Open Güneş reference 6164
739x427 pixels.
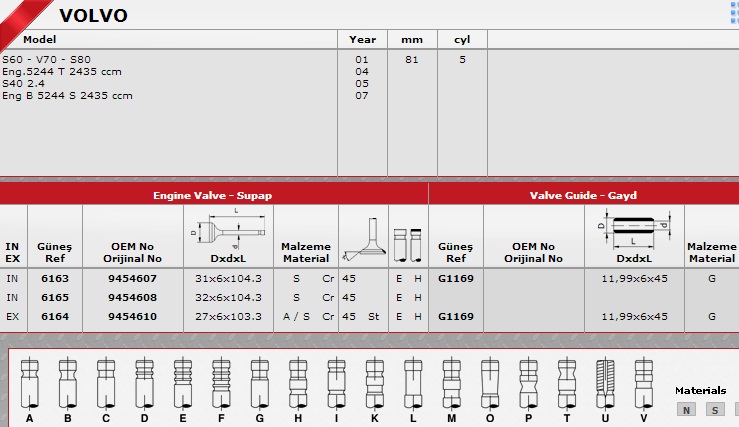54,316
